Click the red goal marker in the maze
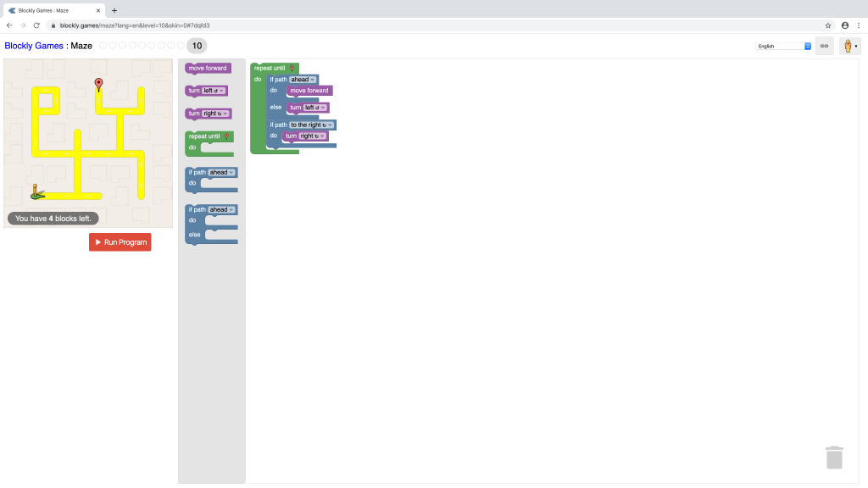The height and width of the screenshot is (488, 868). (x=98, y=84)
